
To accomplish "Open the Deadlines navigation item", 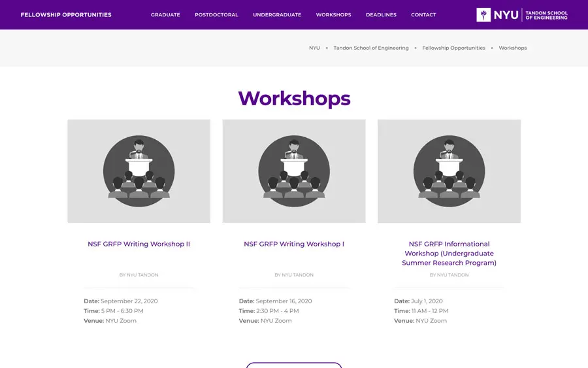I will 381,15.
